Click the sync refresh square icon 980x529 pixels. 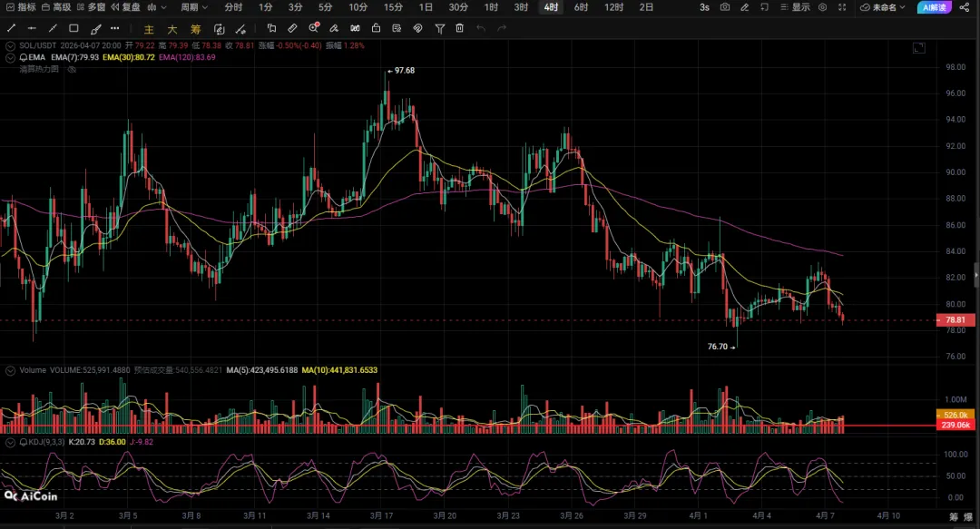(x=219, y=29)
